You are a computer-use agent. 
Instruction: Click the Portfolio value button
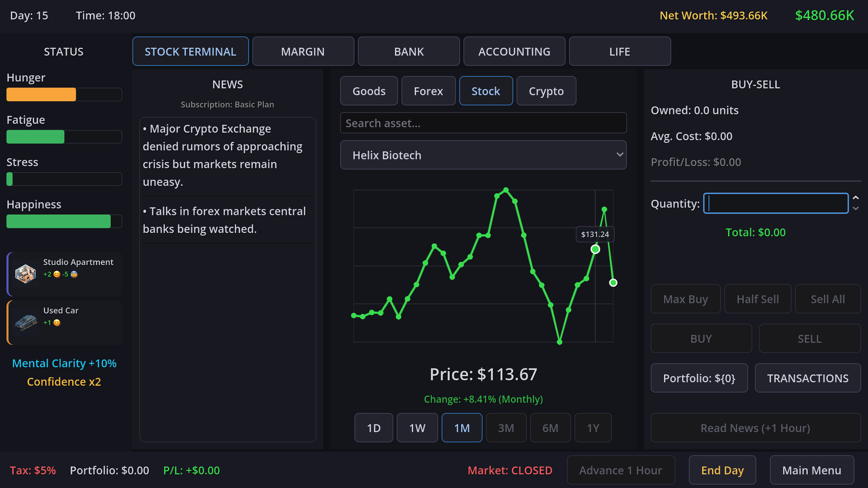click(x=699, y=378)
